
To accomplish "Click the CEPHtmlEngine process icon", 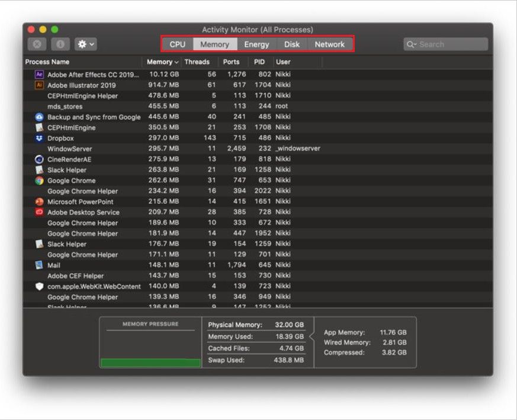I will (x=39, y=127).
